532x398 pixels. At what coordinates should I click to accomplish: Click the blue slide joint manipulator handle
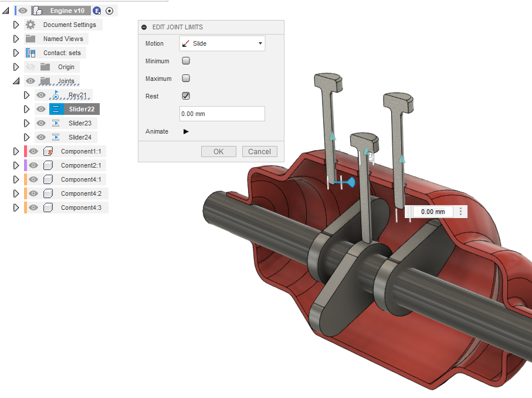(x=351, y=182)
